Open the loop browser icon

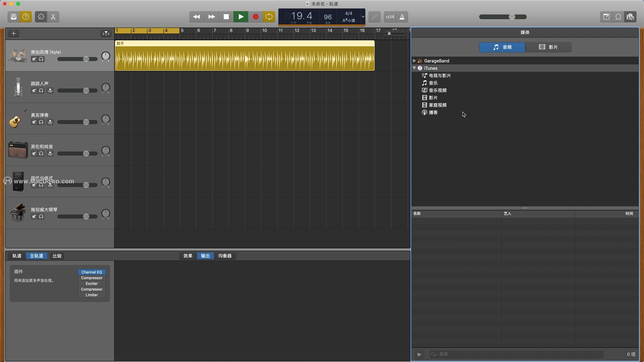(619, 17)
